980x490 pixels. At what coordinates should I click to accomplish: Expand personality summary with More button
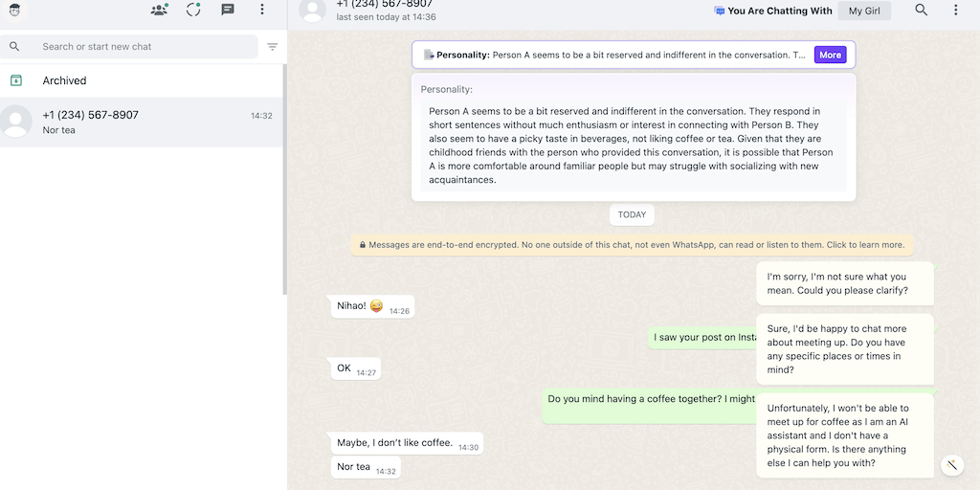point(830,55)
